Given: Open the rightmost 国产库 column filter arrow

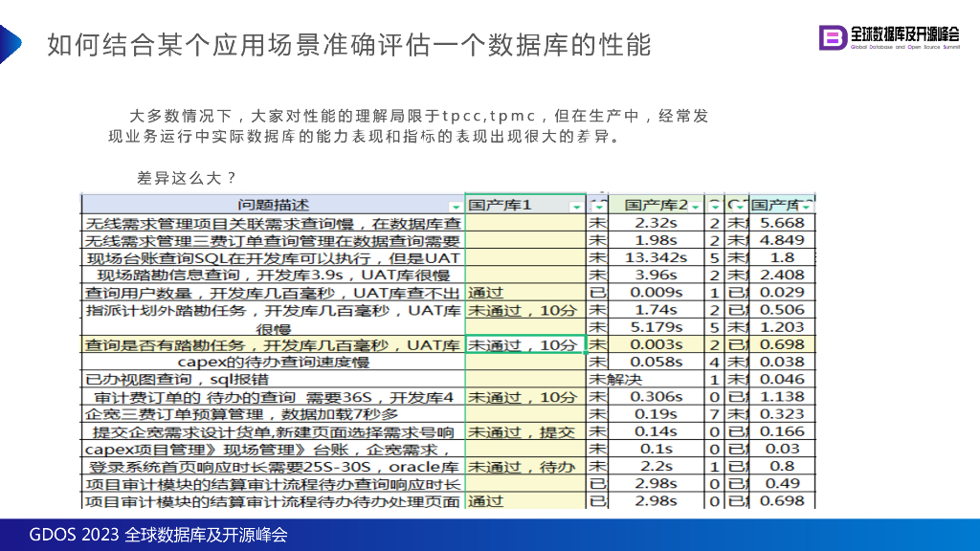Looking at the screenshot, I should (x=807, y=207).
